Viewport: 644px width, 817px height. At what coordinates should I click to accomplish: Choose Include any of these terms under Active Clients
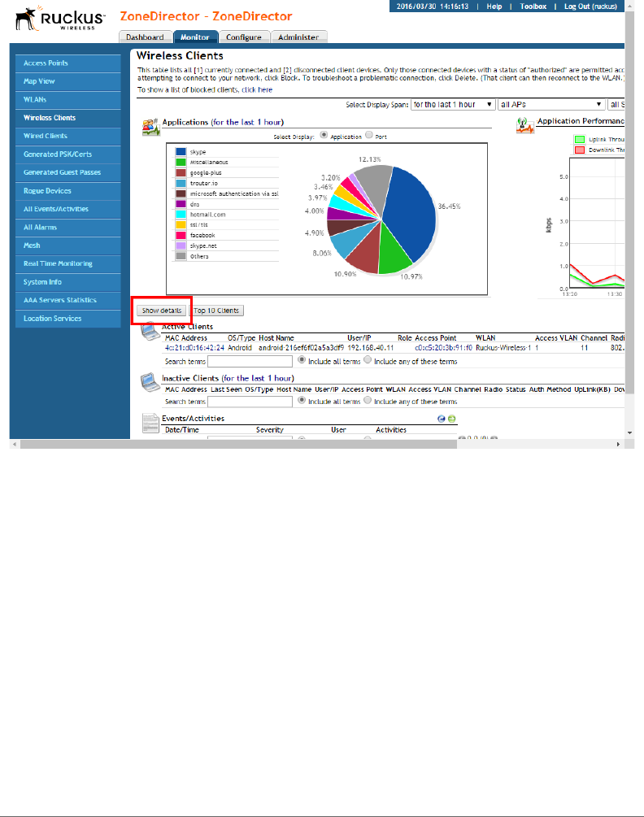coord(368,359)
